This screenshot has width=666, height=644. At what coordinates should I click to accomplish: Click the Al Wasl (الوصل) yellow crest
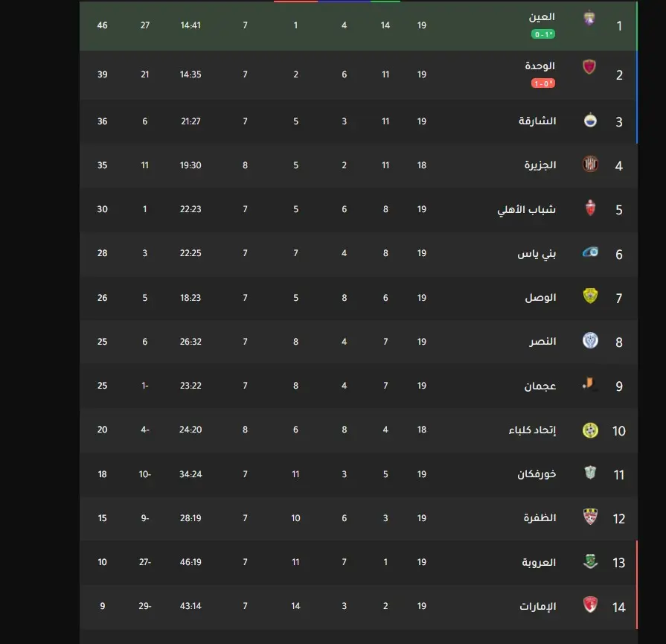(x=590, y=296)
